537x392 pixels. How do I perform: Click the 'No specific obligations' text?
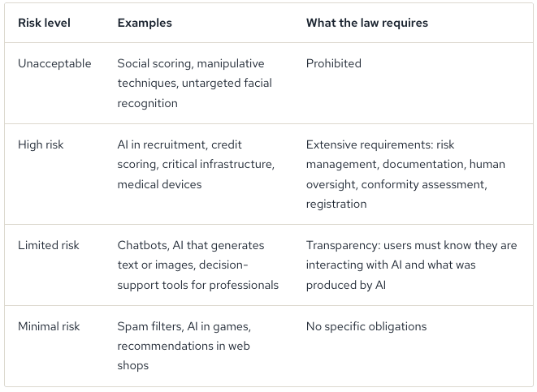coord(366,326)
